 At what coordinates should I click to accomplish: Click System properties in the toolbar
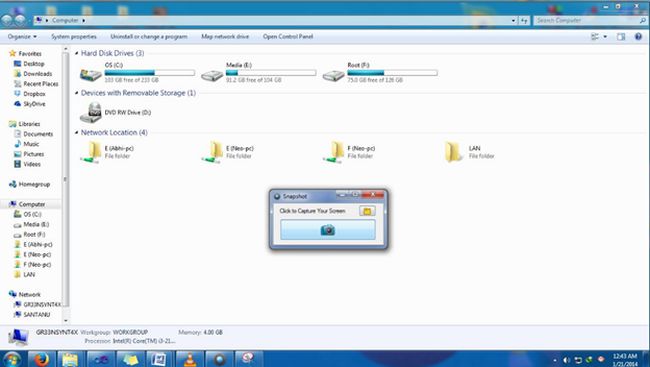[74, 36]
